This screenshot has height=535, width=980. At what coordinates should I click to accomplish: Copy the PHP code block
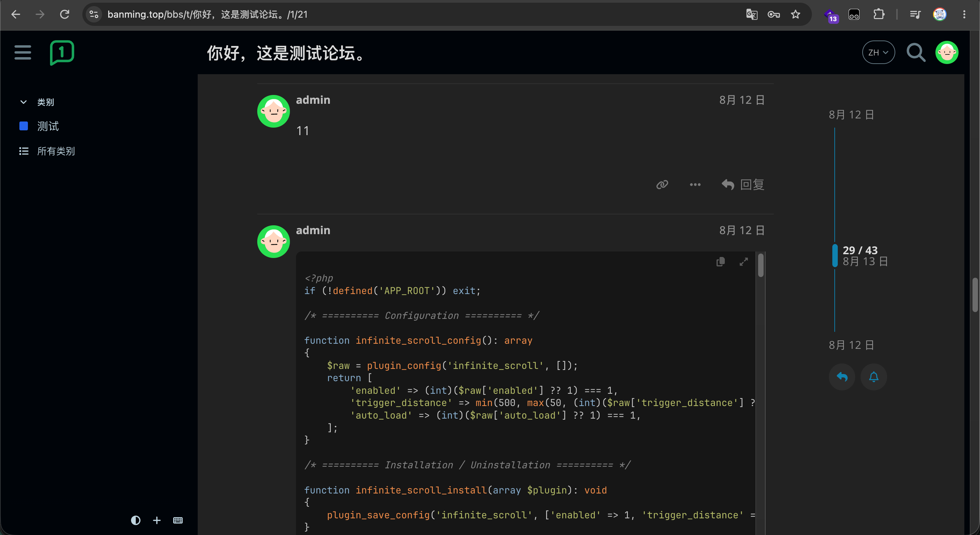(720, 262)
